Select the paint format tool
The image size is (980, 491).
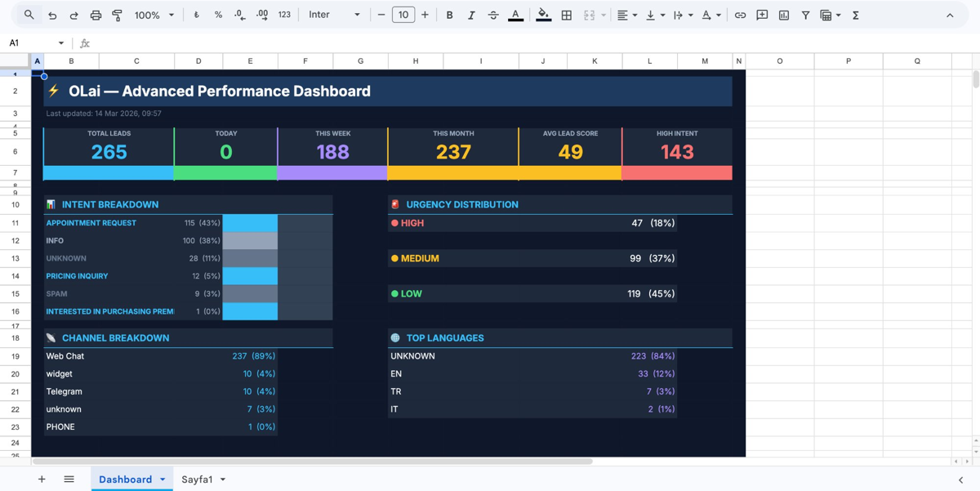[115, 14]
